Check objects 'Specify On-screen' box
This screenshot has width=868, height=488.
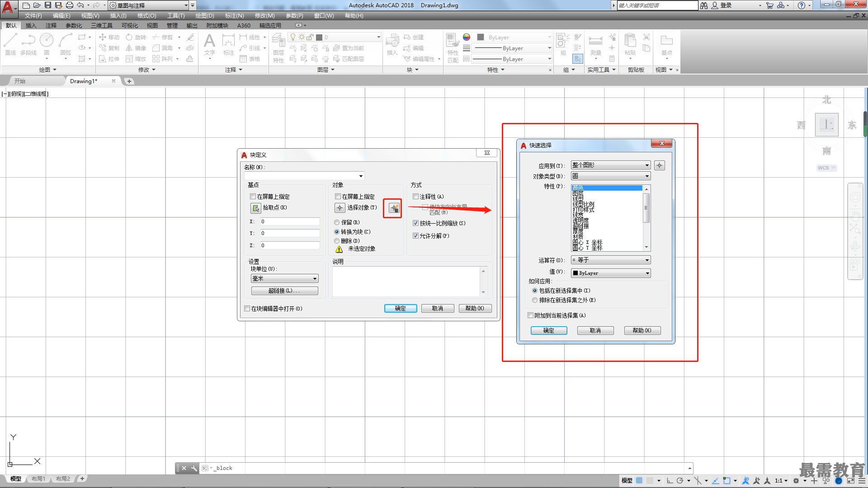tap(338, 197)
